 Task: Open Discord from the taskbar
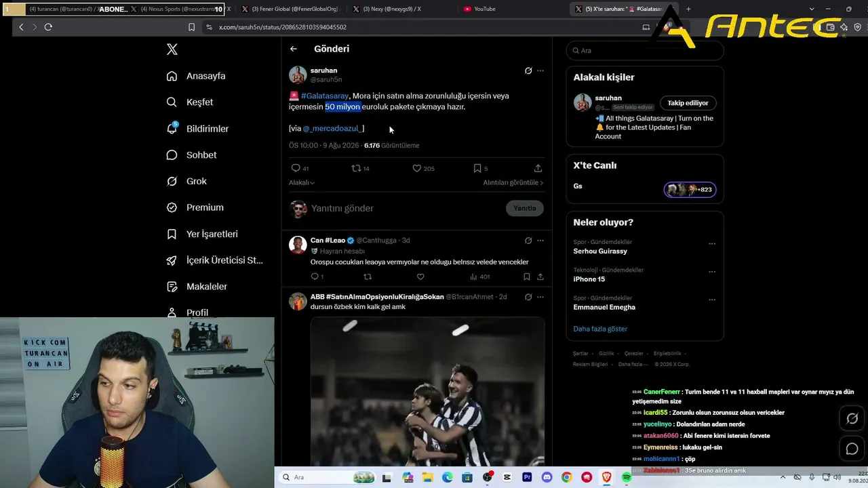point(547,477)
